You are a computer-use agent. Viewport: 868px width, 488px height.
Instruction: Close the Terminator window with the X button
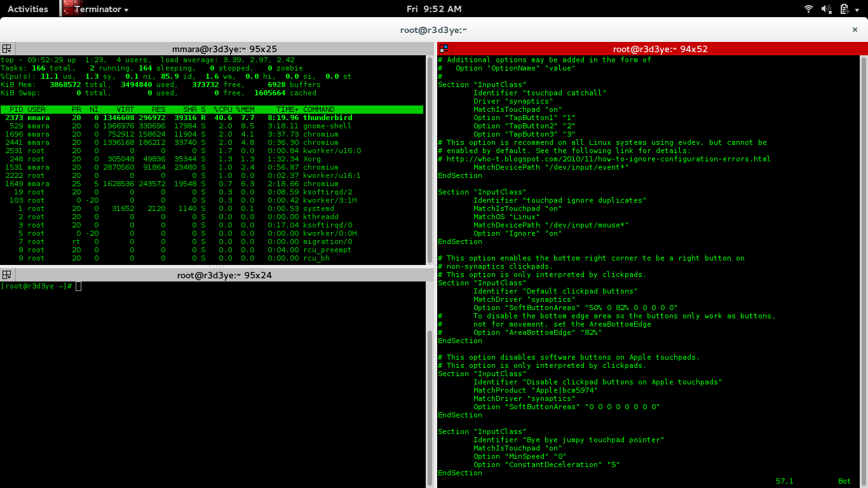(x=855, y=29)
